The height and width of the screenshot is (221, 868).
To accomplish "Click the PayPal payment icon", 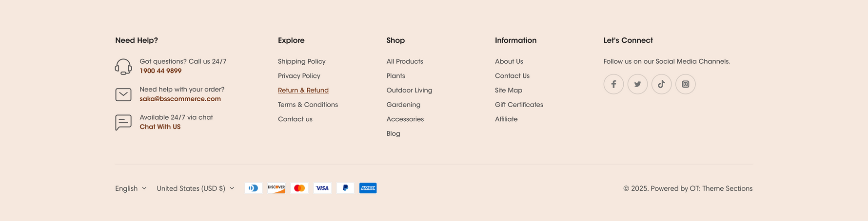I will (x=345, y=188).
